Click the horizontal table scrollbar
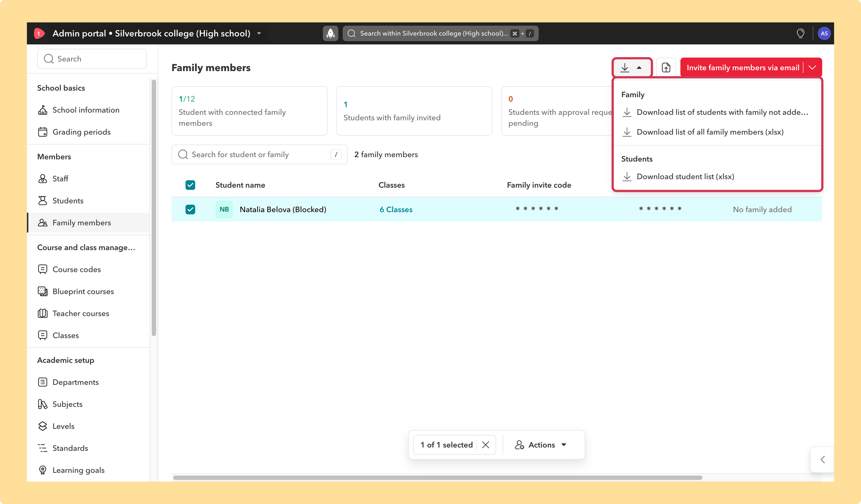Image resolution: width=861 pixels, height=504 pixels. 438,478
